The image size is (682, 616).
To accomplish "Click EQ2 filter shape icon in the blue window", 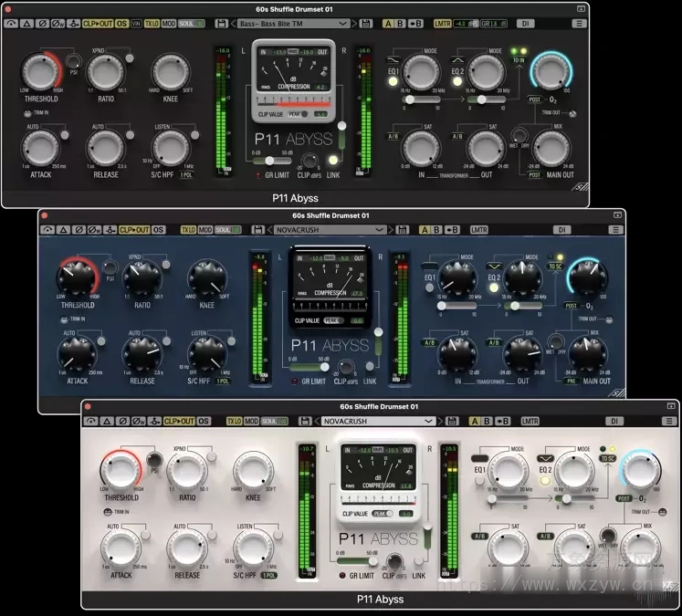I will (x=494, y=266).
